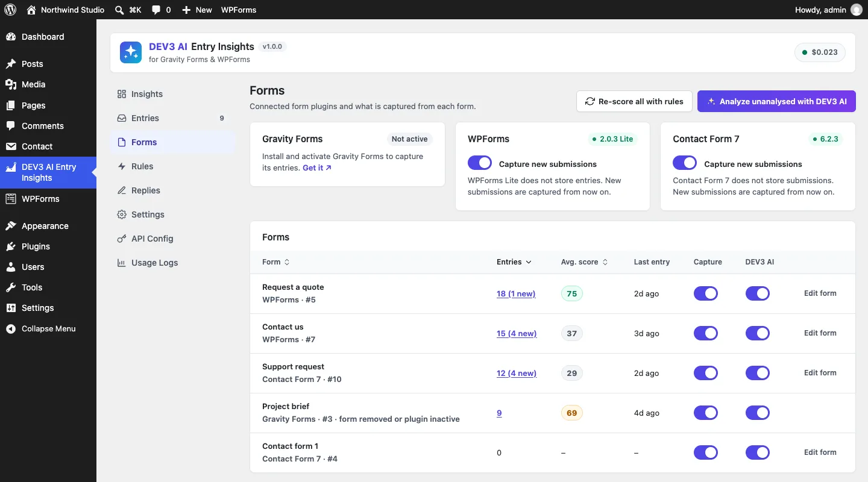
Task: Sort table by Form column
Action: pyautogui.click(x=276, y=262)
